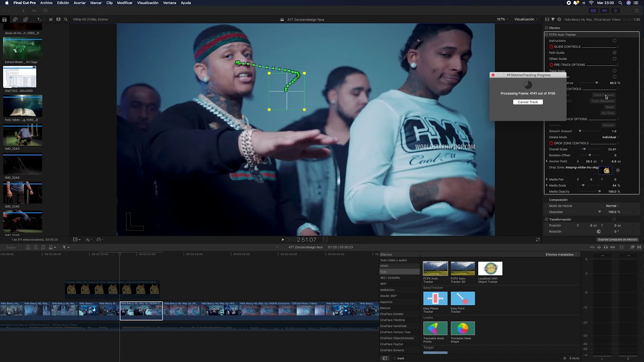The image size is (644, 362).
Task: Open the enhancements wand menu
Action: (x=88, y=239)
